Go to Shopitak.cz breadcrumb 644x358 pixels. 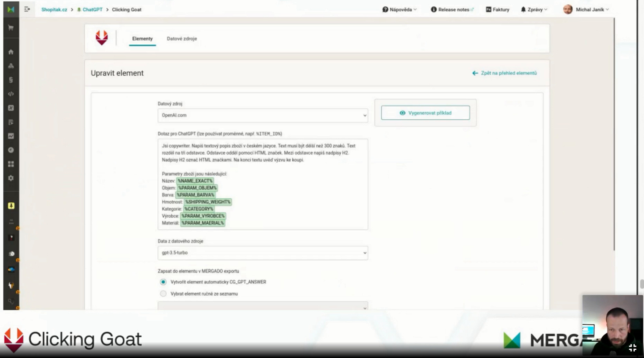(54, 10)
